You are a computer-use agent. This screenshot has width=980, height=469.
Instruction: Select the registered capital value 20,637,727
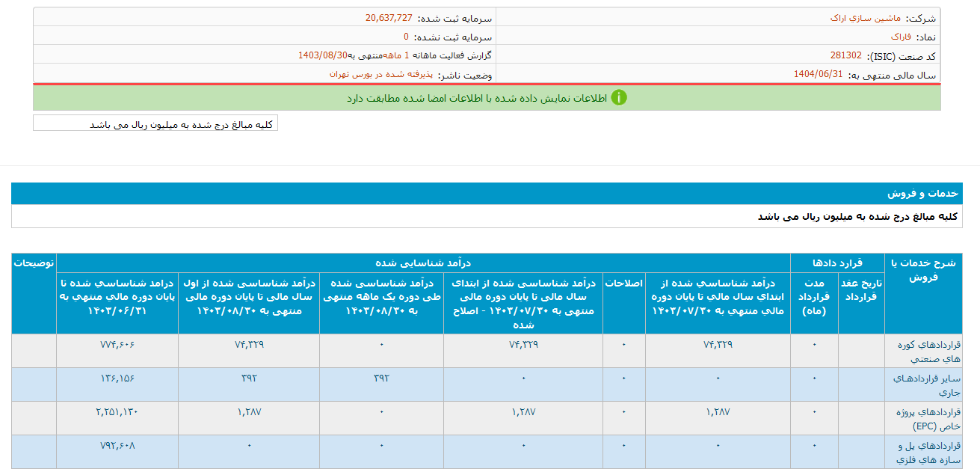pos(389,17)
